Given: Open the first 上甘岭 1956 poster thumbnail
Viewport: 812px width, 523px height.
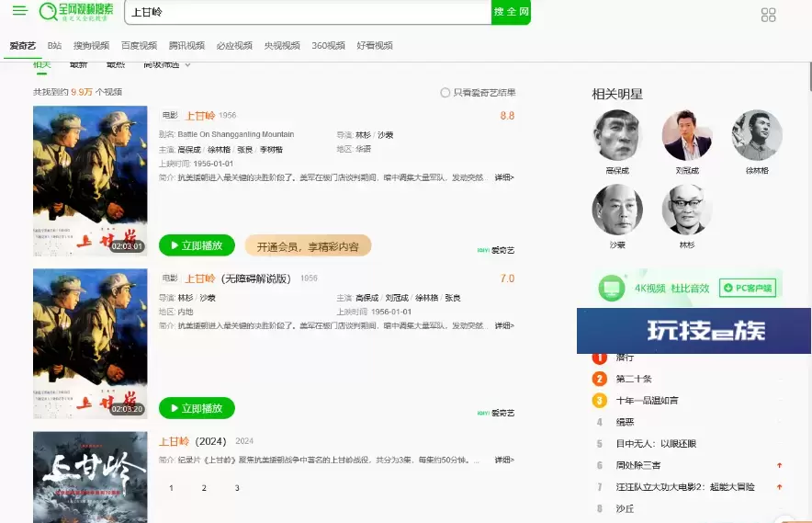Looking at the screenshot, I should click(x=90, y=181).
